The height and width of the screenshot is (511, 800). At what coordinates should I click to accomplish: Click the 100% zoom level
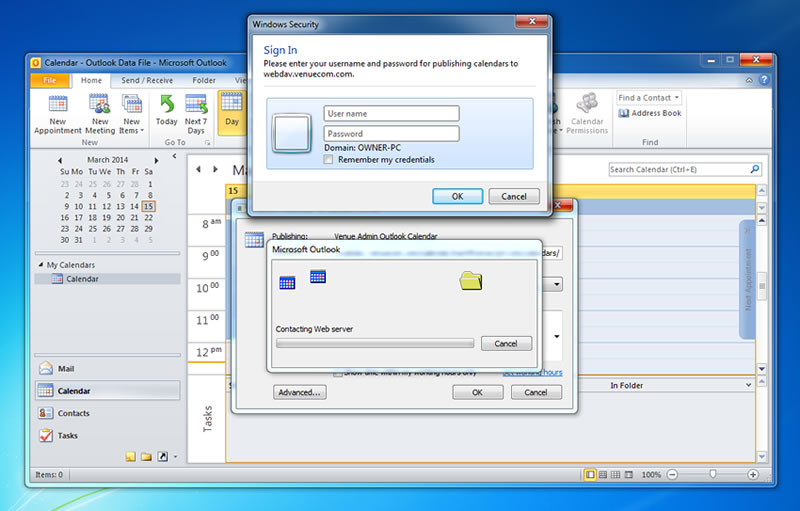tap(651, 474)
